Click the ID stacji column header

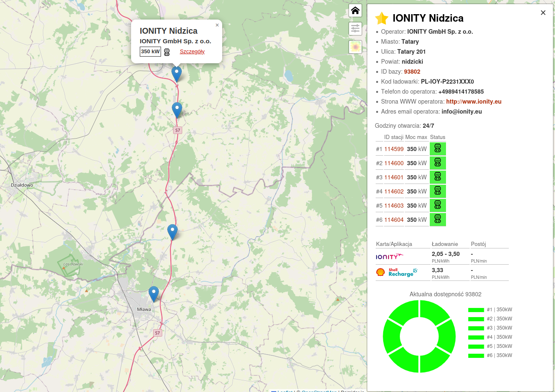394,137
